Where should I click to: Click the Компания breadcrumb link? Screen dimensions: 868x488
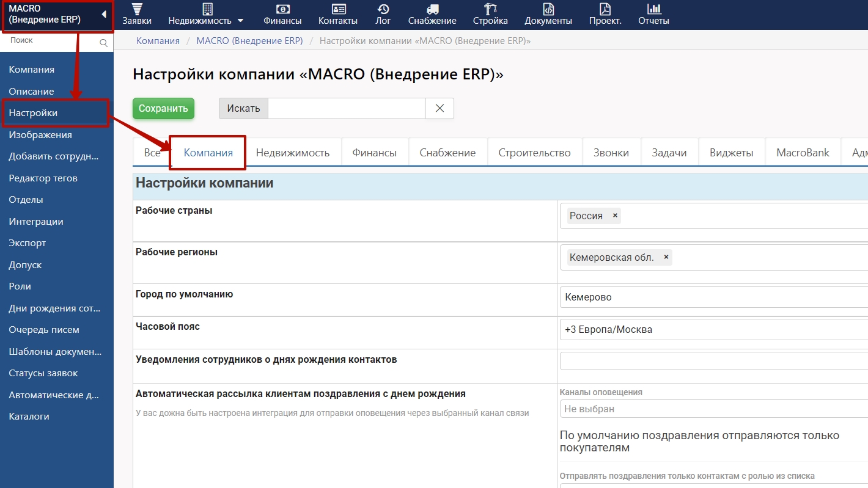[158, 41]
